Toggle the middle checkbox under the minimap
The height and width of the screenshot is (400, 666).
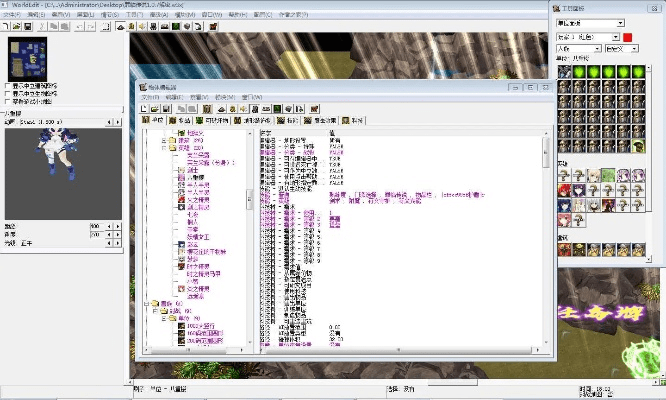(x=9, y=94)
